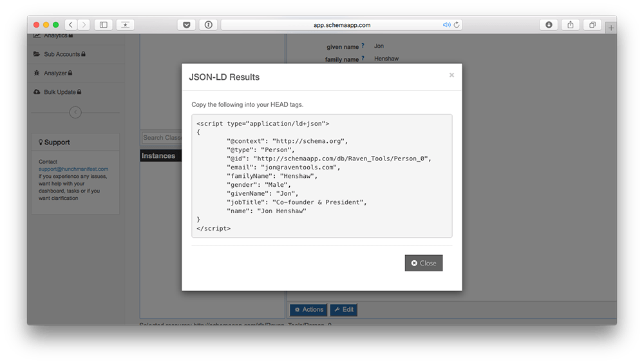
Task: Show downloads via the download icon
Action: (x=549, y=24)
